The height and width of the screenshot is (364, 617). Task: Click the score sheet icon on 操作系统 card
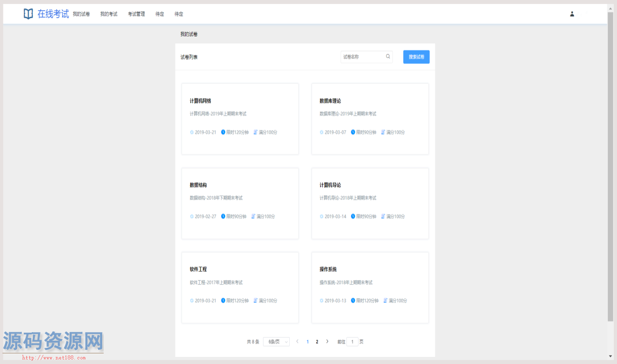click(x=385, y=301)
